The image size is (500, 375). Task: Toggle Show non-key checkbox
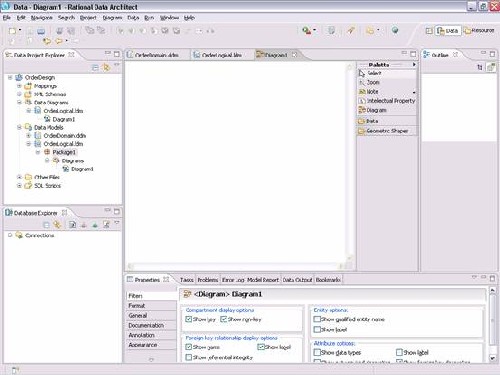pyautogui.click(x=224, y=319)
